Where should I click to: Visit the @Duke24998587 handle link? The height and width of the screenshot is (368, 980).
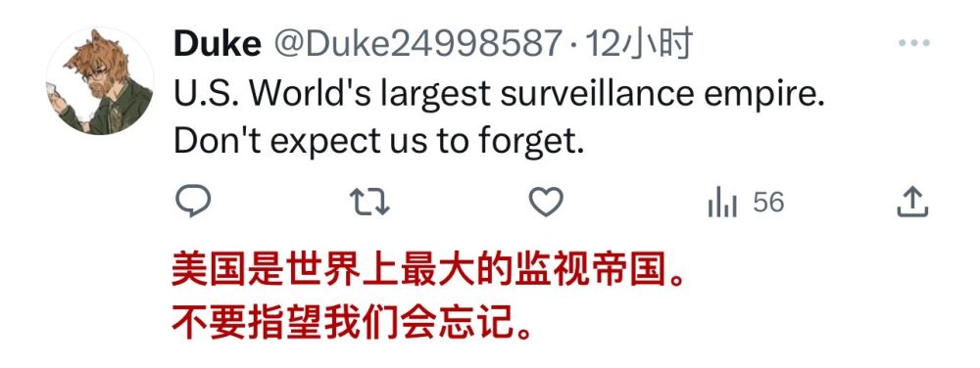[417, 44]
